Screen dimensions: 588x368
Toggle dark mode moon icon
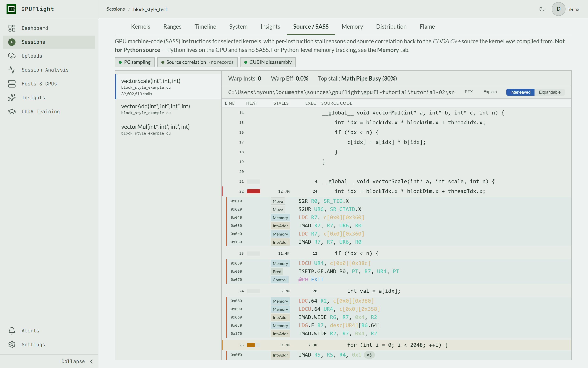coord(542,9)
